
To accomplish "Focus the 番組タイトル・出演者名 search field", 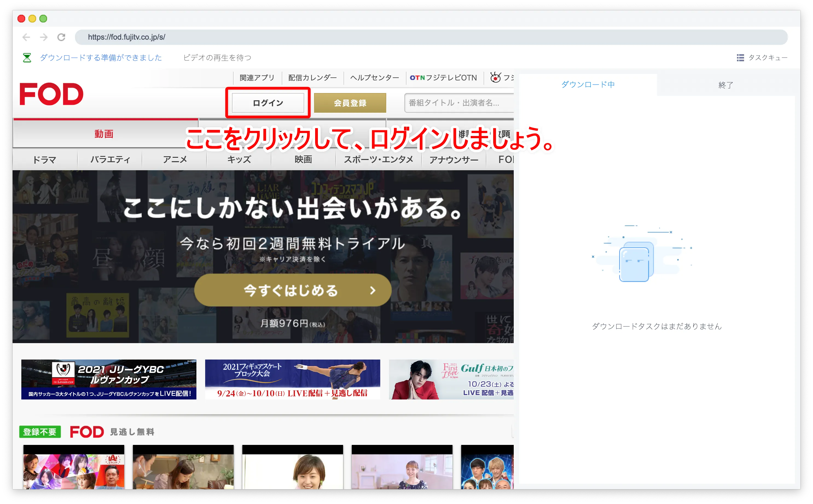I will click(459, 103).
